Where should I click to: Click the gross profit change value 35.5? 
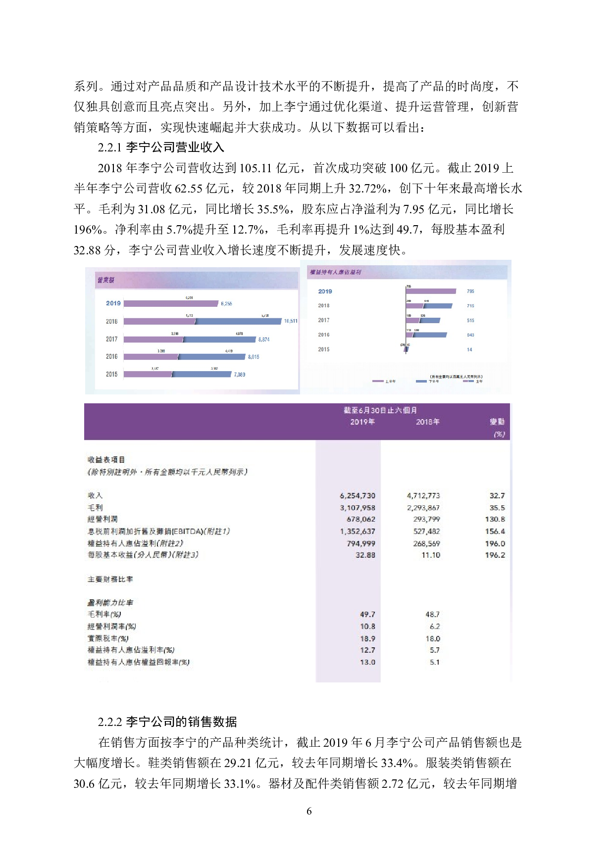pyautogui.click(x=497, y=508)
